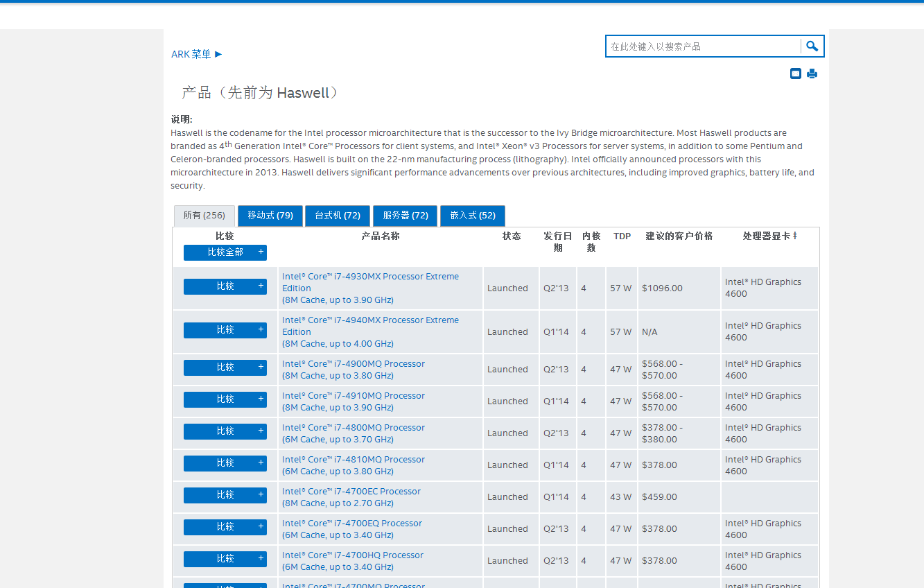The width and height of the screenshot is (924, 588).
Task: Sort by 发行日期 column header
Action: pos(558,242)
